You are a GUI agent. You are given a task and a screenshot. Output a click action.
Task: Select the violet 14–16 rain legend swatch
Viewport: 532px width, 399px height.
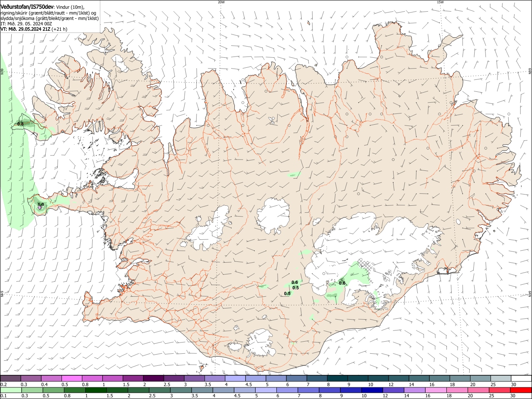[x=414, y=390]
